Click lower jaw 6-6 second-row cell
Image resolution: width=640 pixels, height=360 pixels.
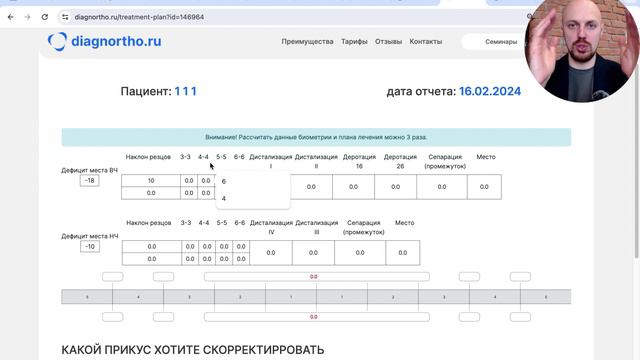coord(241,259)
